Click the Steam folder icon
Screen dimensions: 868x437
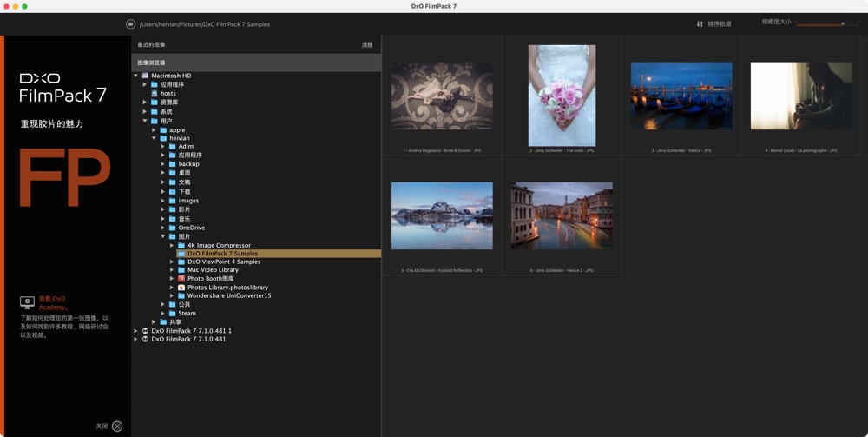tap(172, 313)
